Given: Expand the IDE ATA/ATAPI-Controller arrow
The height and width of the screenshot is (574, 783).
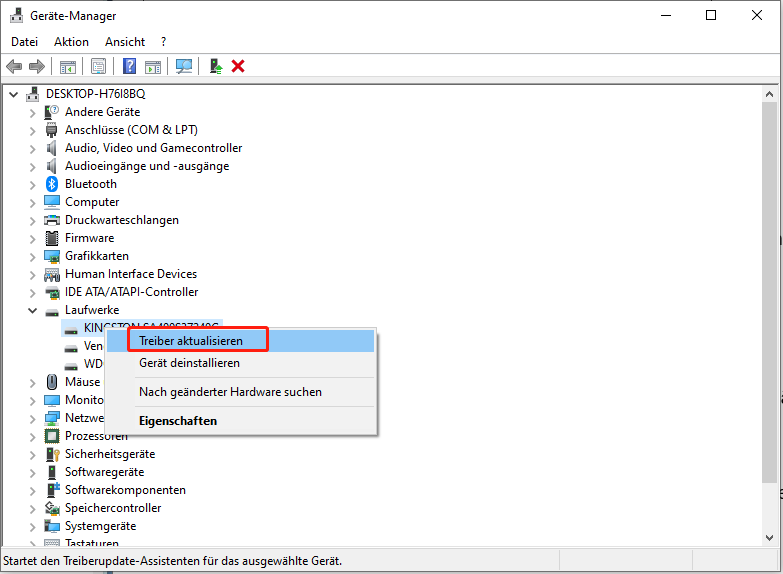Looking at the screenshot, I should (32, 293).
